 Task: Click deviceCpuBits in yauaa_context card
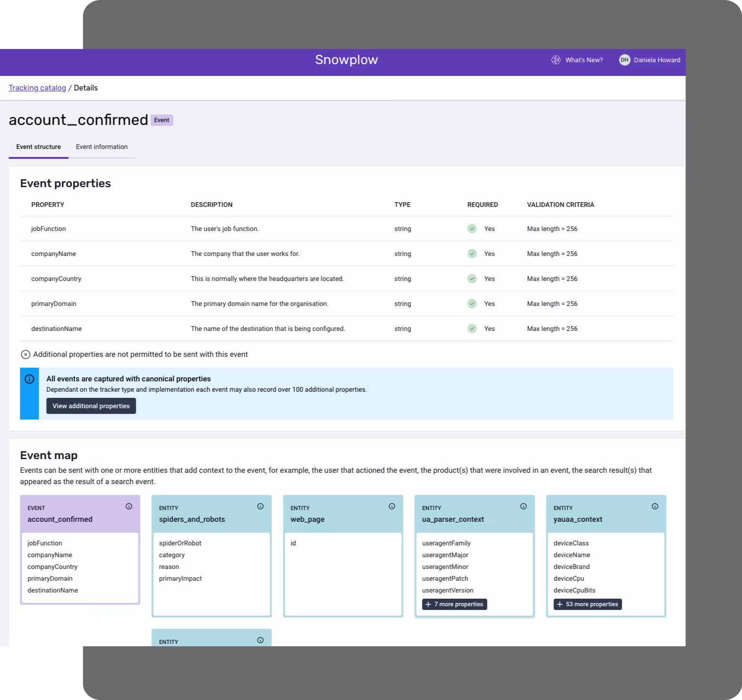[574, 590]
